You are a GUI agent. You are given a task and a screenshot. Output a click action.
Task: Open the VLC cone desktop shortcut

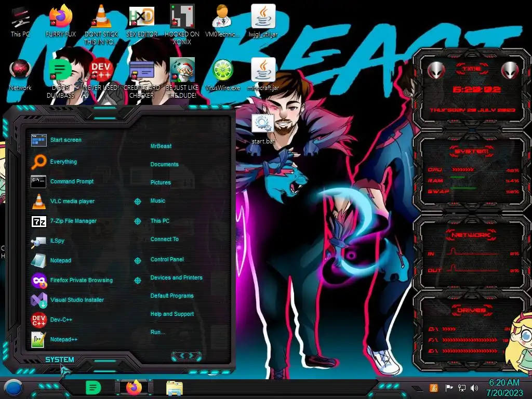[x=101, y=24]
